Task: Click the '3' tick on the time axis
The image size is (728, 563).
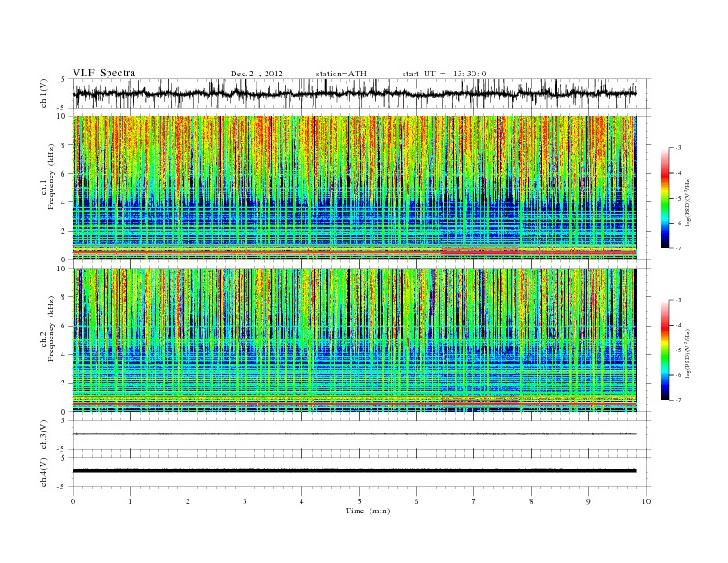Action: coord(245,501)
